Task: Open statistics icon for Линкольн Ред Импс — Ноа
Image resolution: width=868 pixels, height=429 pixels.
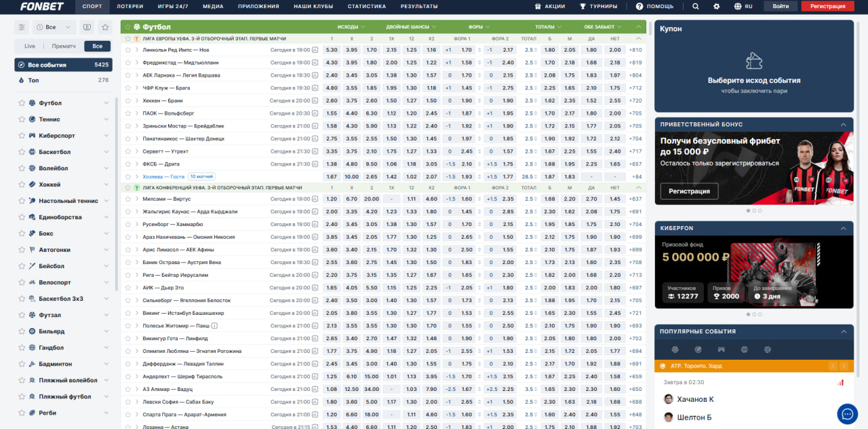Action: click(315, 50)
